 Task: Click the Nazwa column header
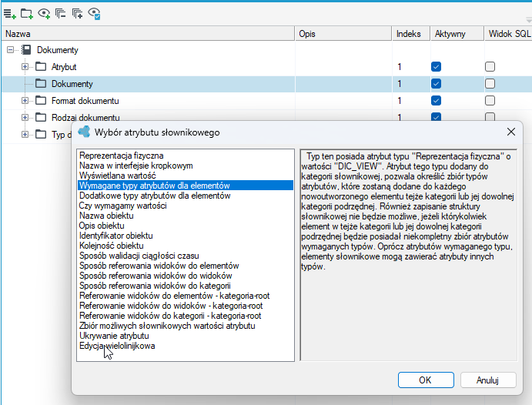pyautogui.click(x=148, y=34)
